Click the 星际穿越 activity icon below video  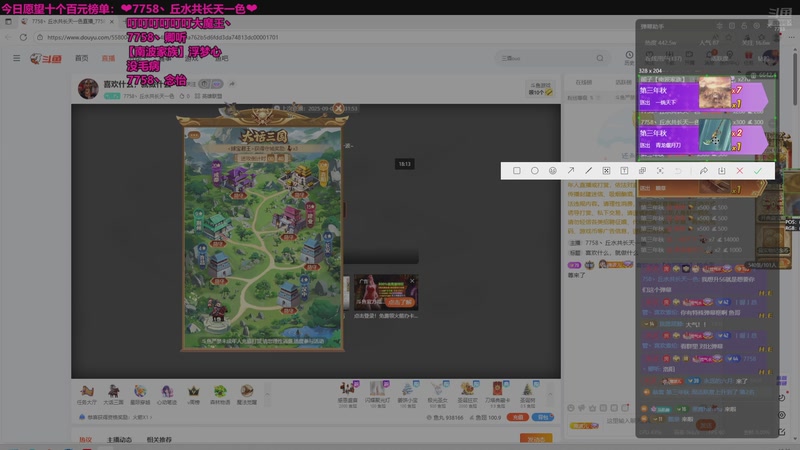point(140,394)
